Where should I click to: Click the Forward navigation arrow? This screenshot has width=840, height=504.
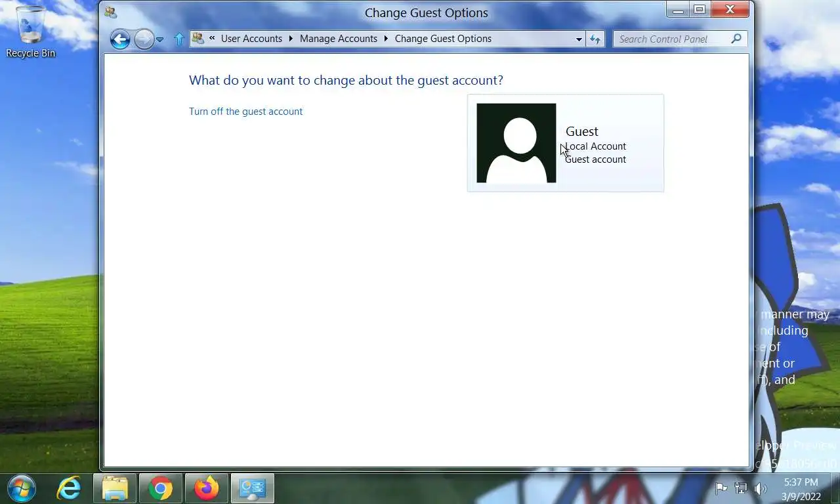click(x=144, y=39)
